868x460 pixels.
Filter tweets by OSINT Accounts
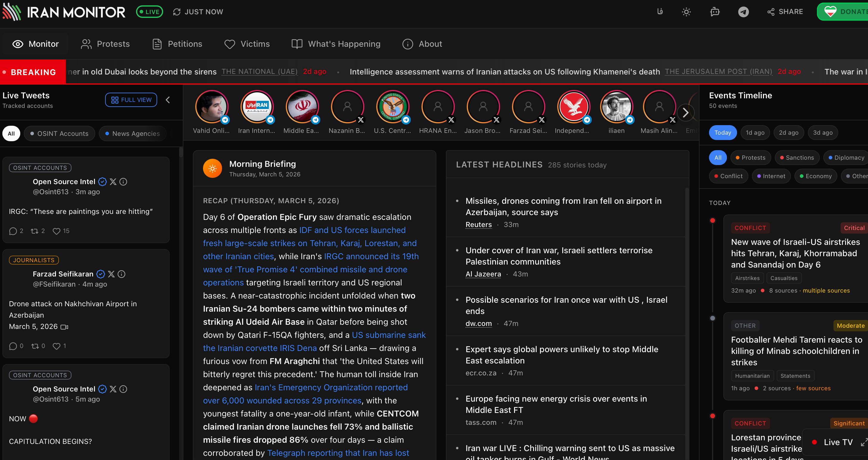(x=60, y=133)
